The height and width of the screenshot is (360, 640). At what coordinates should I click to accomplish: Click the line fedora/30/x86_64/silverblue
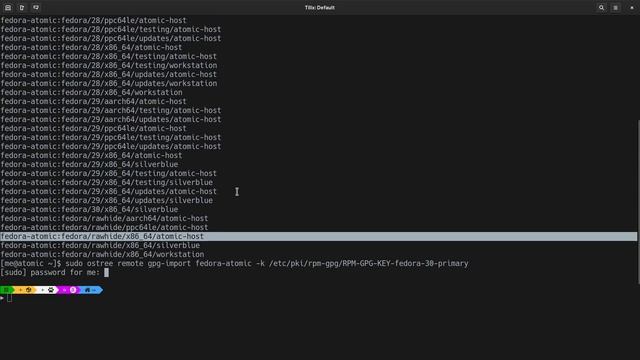pos(89,209)
